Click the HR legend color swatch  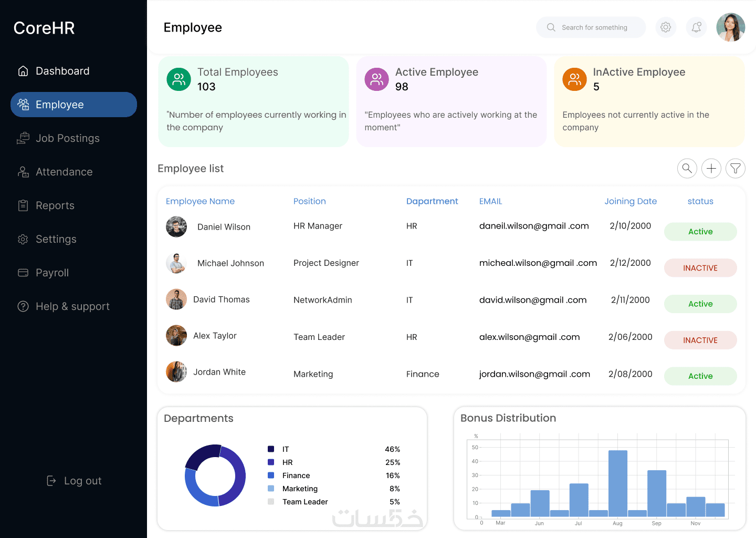(271, 462)
